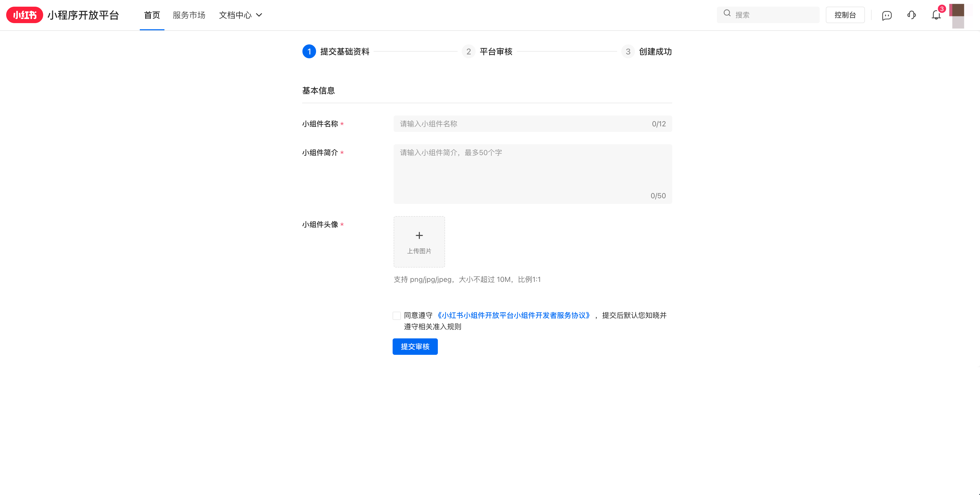Open the message chat bubble icon
980x495 pixels.
click(x=887, y=15)
